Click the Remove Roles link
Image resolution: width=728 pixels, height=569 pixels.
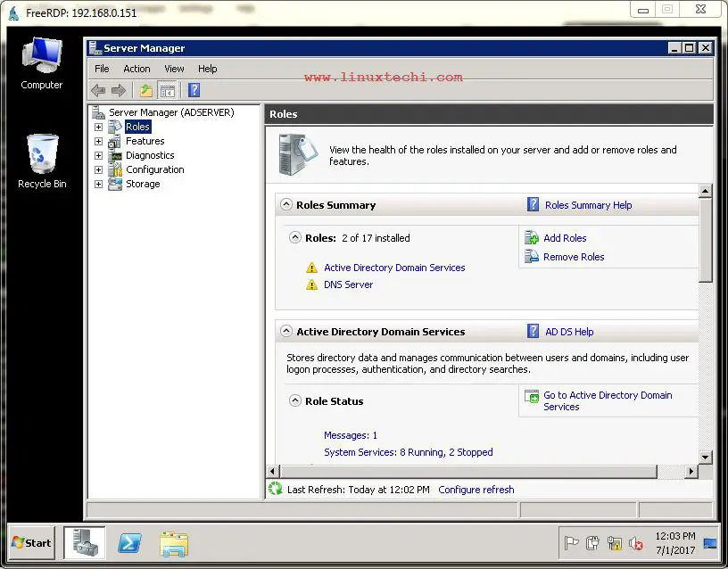point(574,257)
